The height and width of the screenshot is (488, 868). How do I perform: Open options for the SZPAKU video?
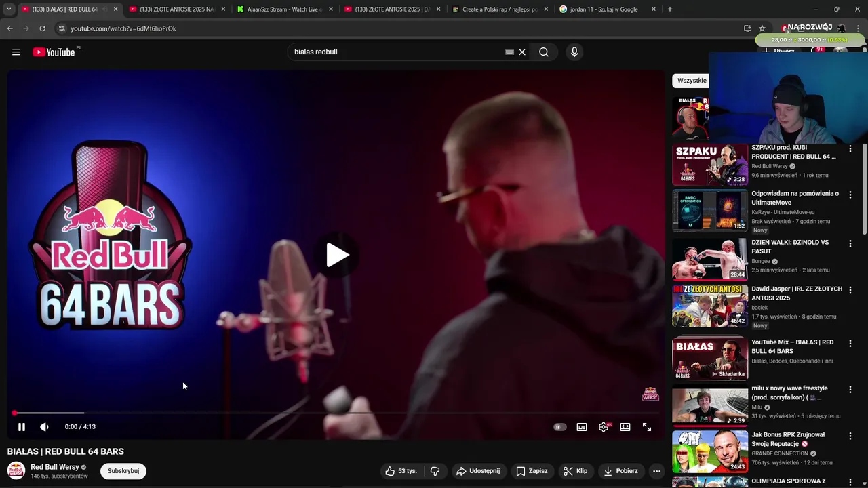(x=850, y=148)
